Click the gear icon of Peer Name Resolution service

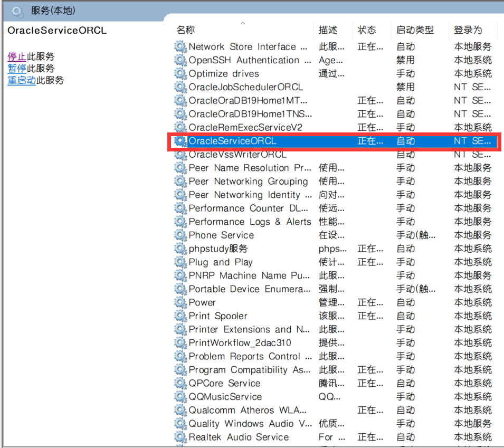point(180,168)
